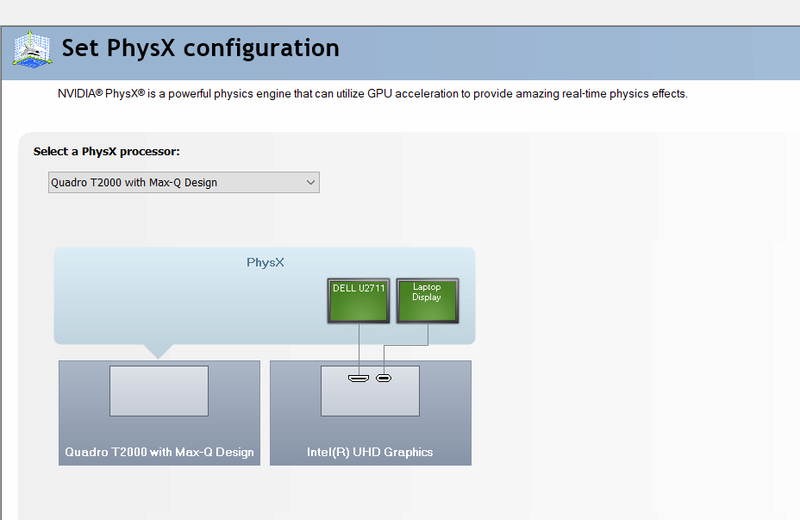Select the Laptop Display monitor thumbnail
The width and height of the screenshot is (800, 520).
tap(428, 301)
